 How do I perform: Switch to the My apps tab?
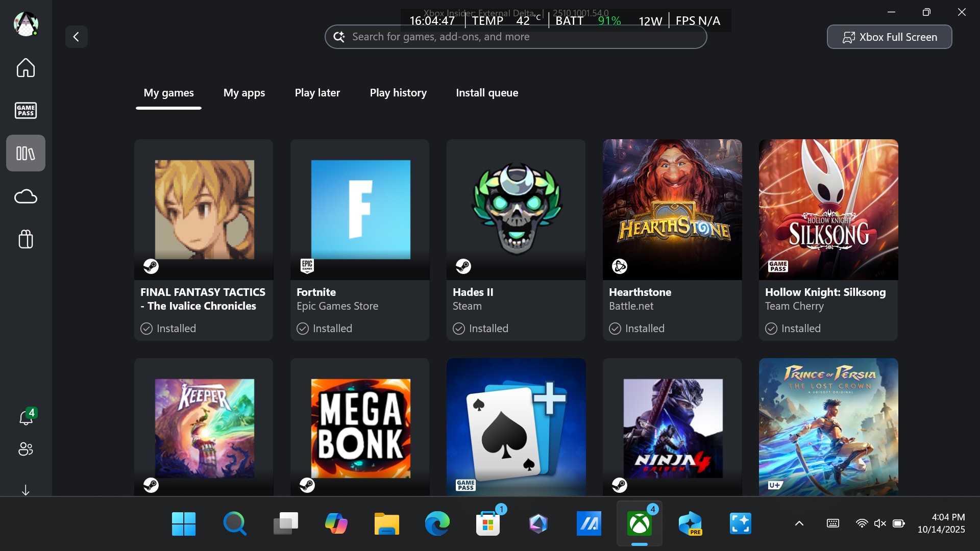pyautogui.click(x=244, y=93)
